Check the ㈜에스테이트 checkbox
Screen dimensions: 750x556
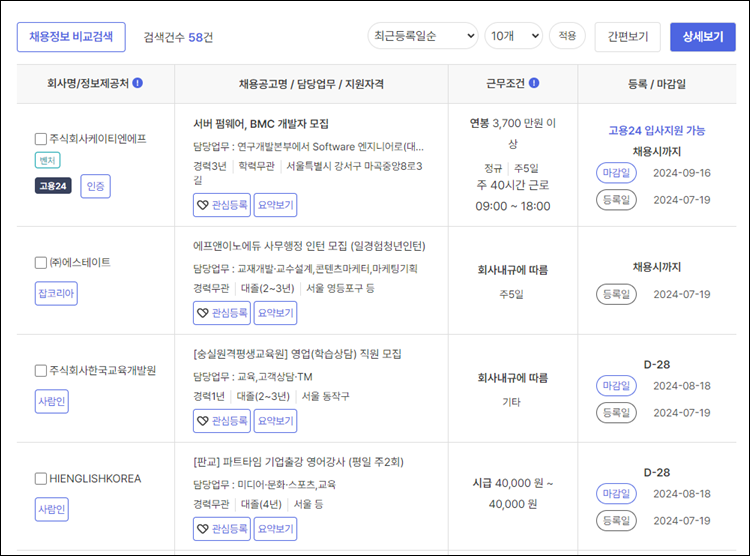point(41,263)
